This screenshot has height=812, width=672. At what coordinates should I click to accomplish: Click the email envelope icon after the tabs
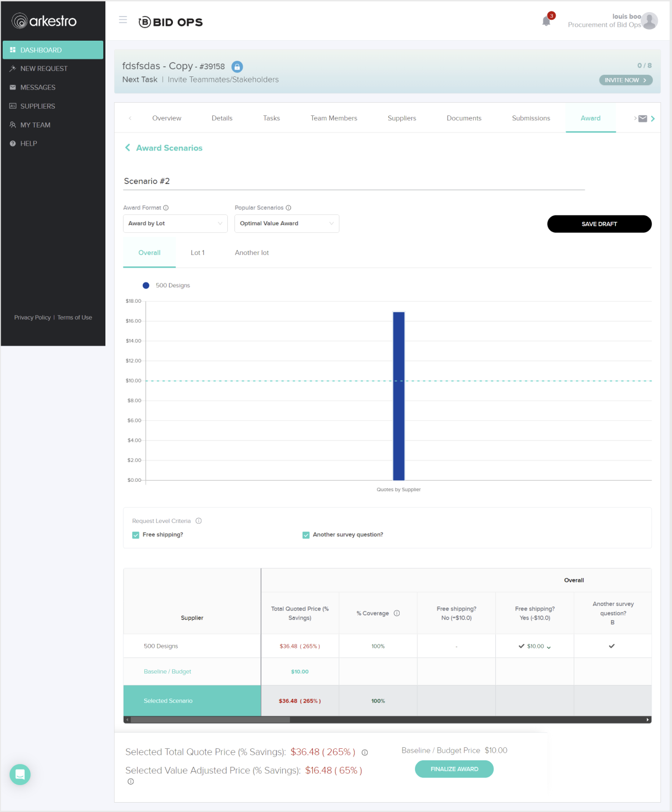pyautogui.click(x=642, y=118)
